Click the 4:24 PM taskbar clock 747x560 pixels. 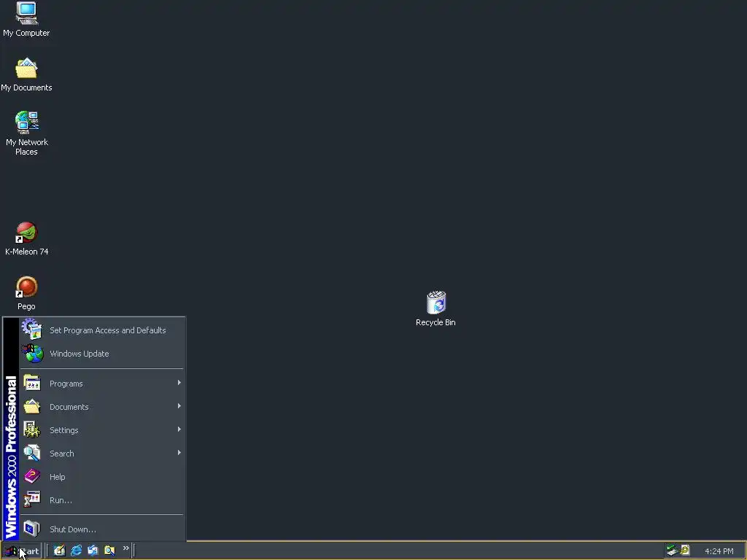[x=719, y=551]
